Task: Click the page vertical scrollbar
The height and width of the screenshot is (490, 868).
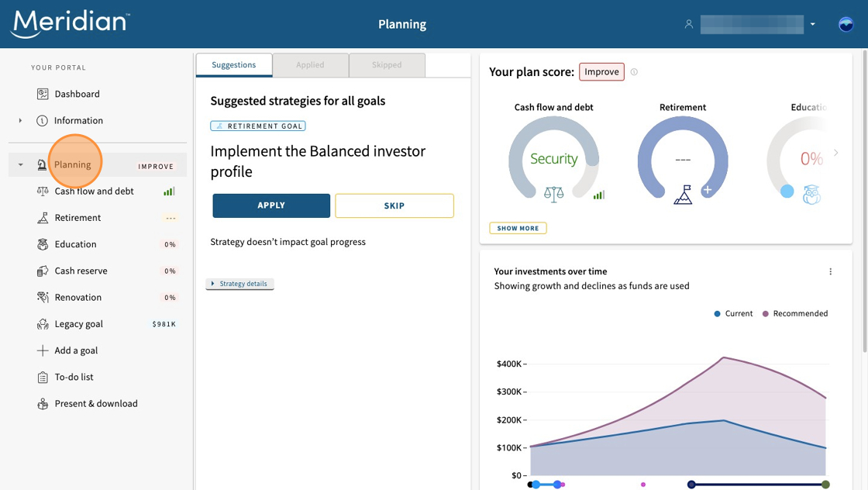Action: (865, 201)
